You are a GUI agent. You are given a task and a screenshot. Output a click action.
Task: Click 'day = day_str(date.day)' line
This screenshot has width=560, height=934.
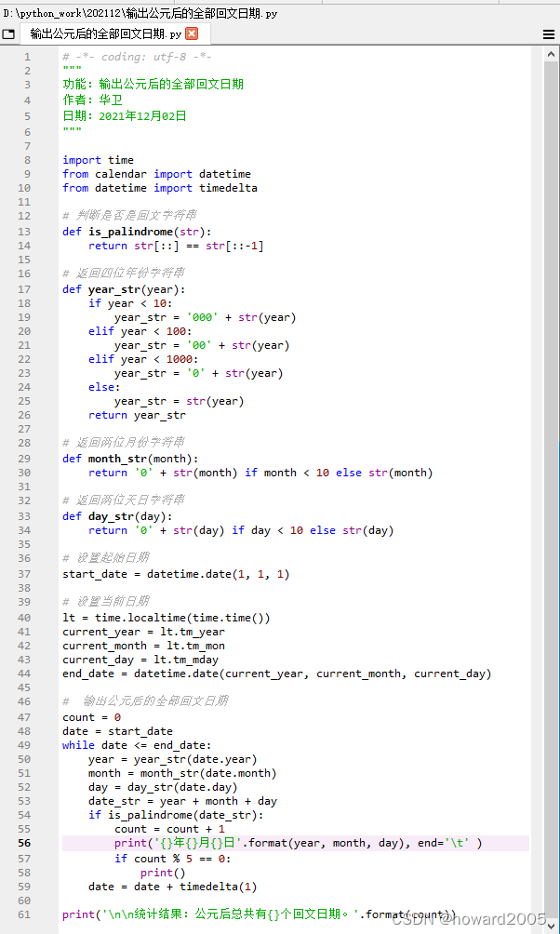click(x=163, y=787)
